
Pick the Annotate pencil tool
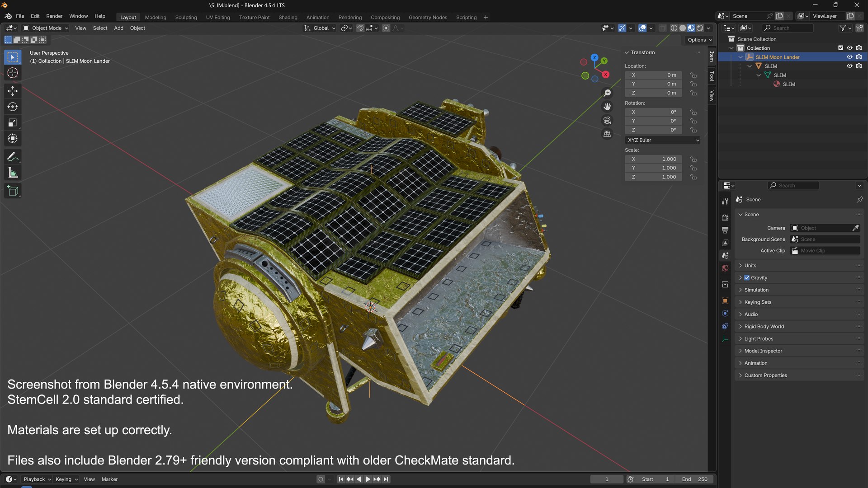pos(13,157)
